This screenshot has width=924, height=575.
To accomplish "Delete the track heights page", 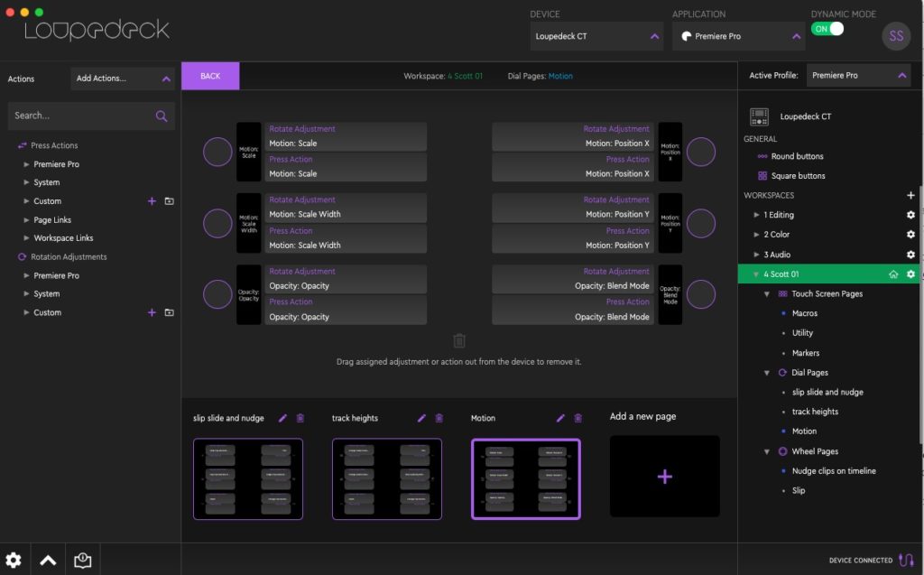I will [439, 418].
